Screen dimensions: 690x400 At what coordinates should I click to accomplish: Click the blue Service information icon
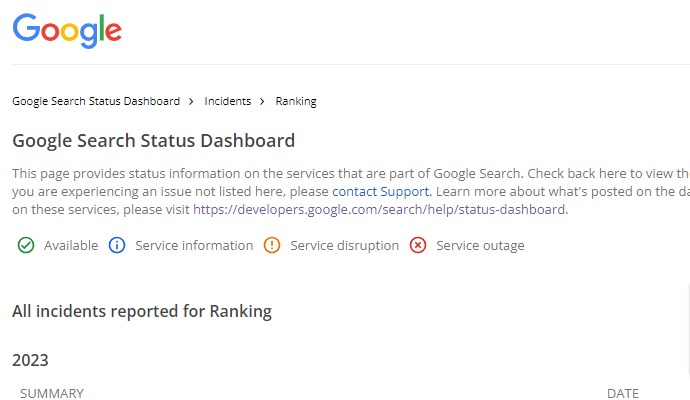click(117, 245)
